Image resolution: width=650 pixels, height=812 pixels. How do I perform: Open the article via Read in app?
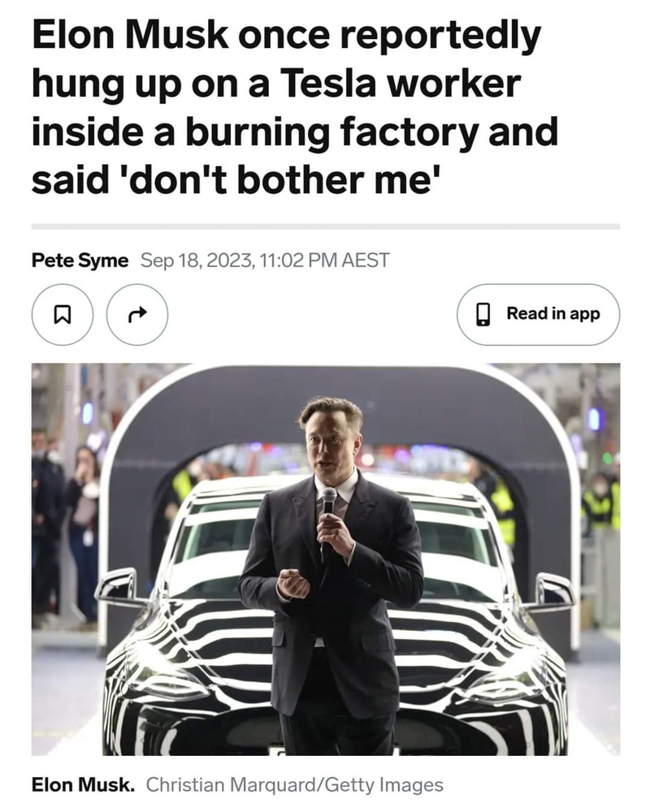point(538,314)
